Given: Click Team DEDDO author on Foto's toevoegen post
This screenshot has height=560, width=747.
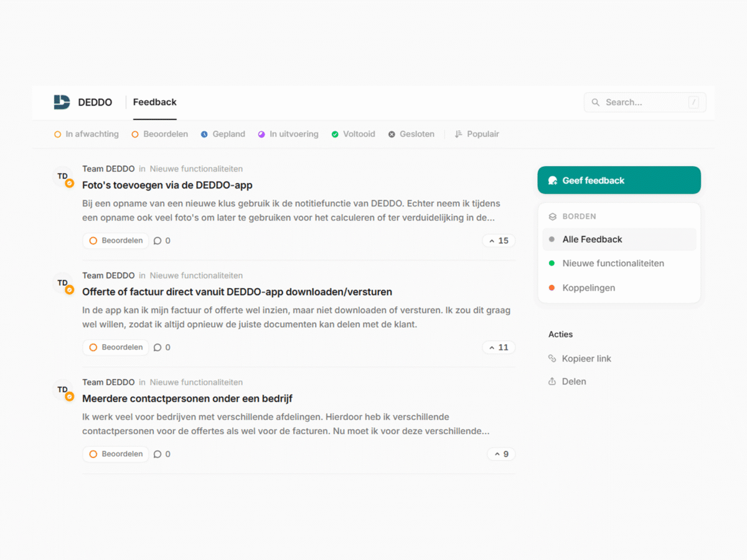Looking at the screenshot, I should coord(108,169).
